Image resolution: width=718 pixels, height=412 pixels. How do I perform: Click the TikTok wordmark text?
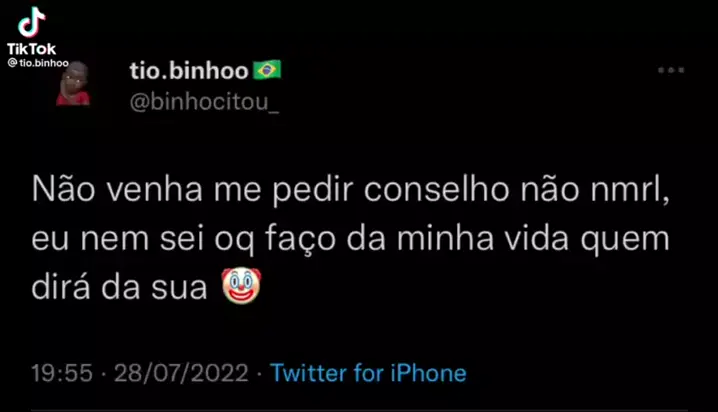pos(31,49)
